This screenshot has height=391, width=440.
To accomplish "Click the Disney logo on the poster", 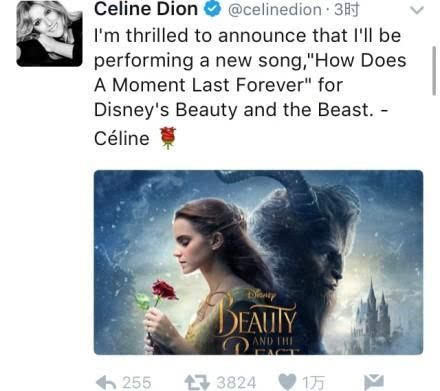I will [x=262, y=295].
